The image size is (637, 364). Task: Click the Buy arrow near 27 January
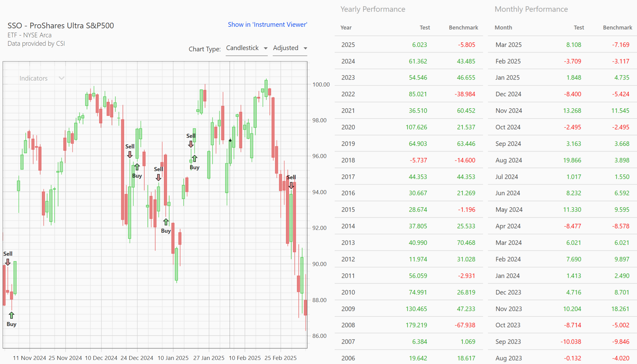(x=195, y=159)
